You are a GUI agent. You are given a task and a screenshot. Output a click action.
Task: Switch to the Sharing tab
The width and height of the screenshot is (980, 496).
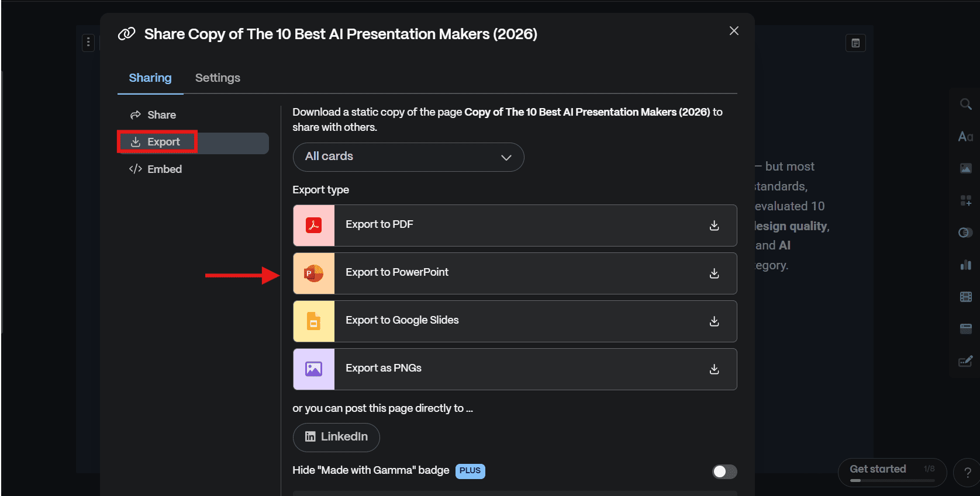pyautogui.click(x=150, y=78)
